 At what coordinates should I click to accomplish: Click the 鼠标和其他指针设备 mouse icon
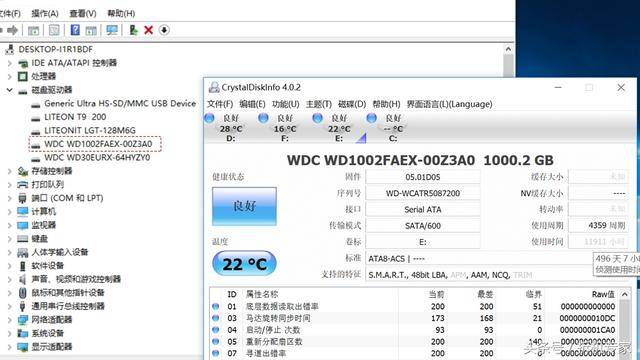23,293
